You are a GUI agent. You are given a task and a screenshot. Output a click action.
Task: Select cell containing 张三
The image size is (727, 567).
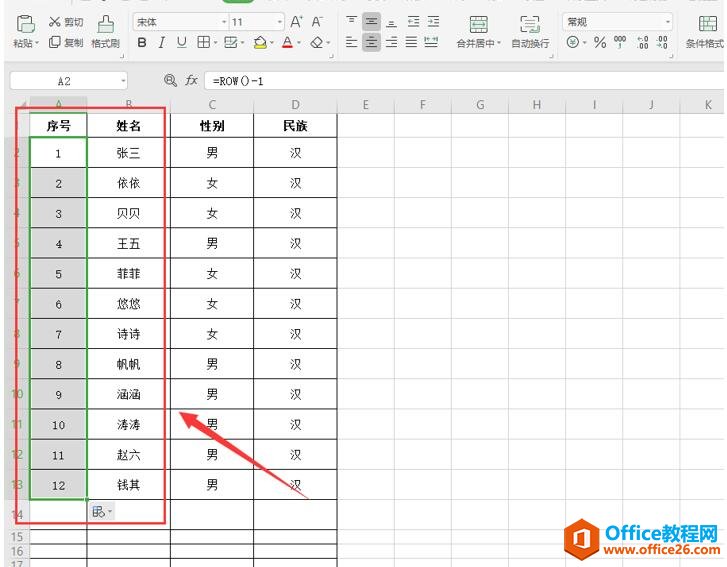(128, 153)
